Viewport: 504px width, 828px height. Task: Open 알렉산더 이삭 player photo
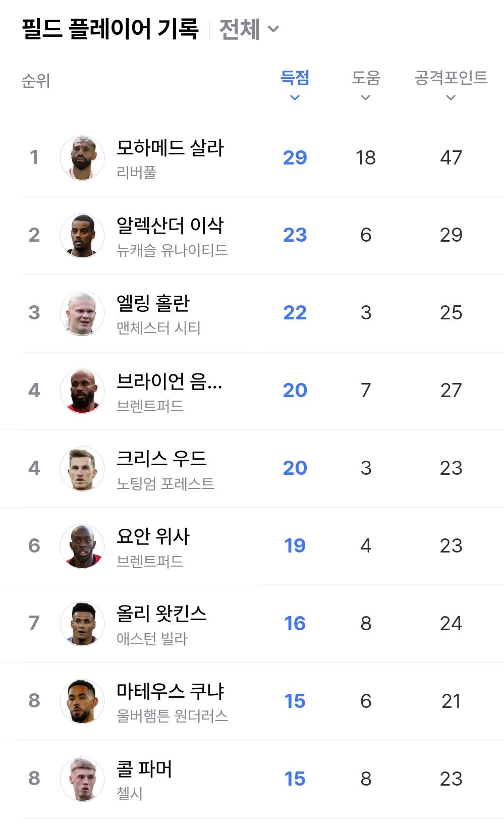pyautogui.click(x=82, y=235)
